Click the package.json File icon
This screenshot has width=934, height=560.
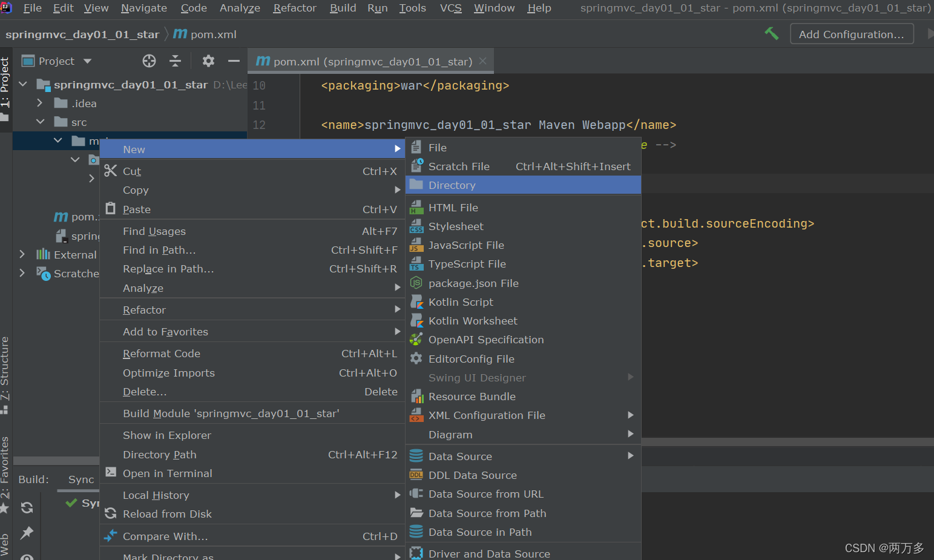pyautogui.click(x=416, y=283)
